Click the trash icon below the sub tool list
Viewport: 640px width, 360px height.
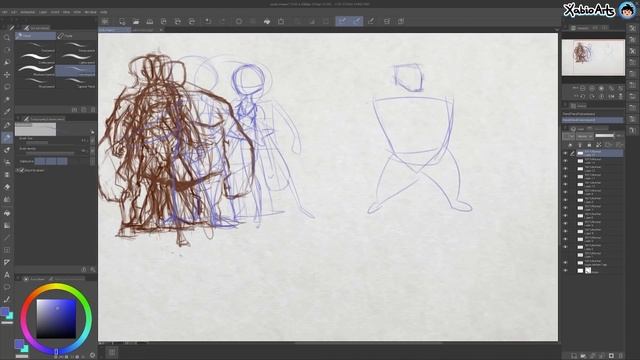coord(93,110)
